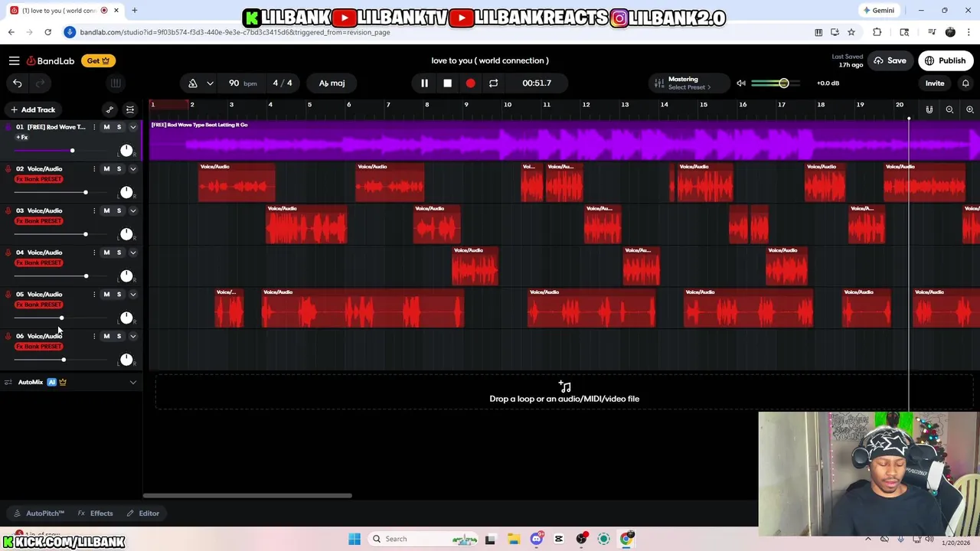The image size is (980, 551).
Task: Open the Editor tab
Action: coord(143,514)
